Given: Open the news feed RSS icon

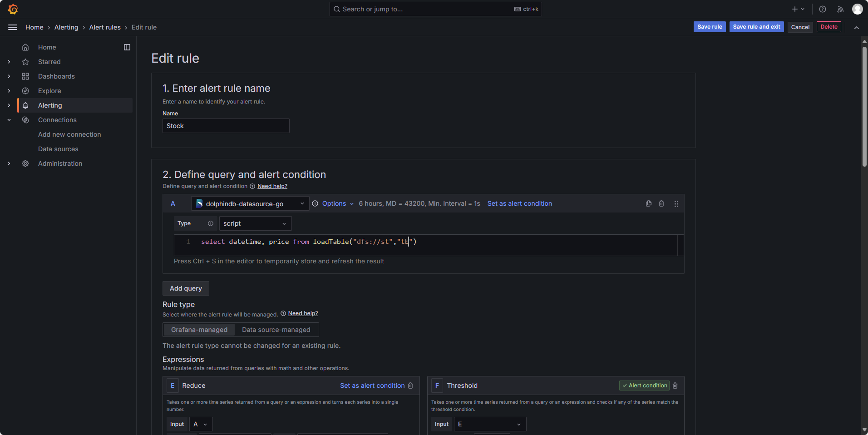Looking at the screenshot, I should [840, 9].
